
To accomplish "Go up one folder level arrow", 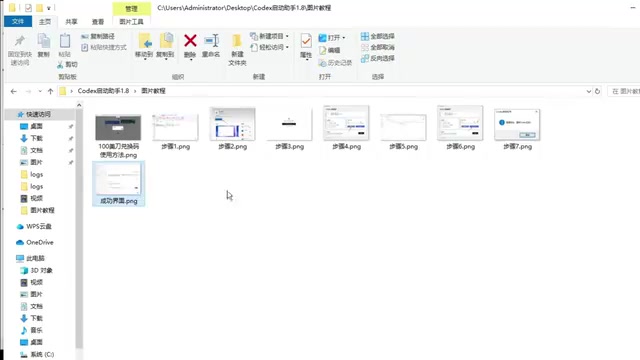I will pos(50,91).
